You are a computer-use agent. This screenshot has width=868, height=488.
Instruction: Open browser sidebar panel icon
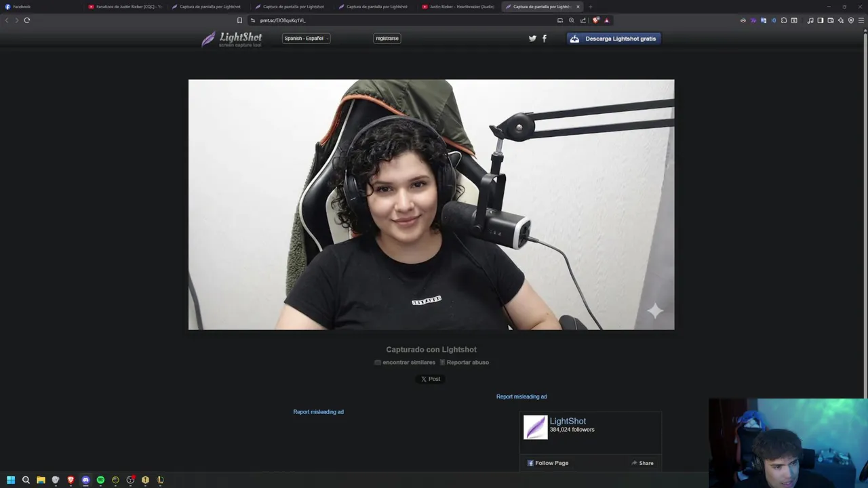pos(820,20)
